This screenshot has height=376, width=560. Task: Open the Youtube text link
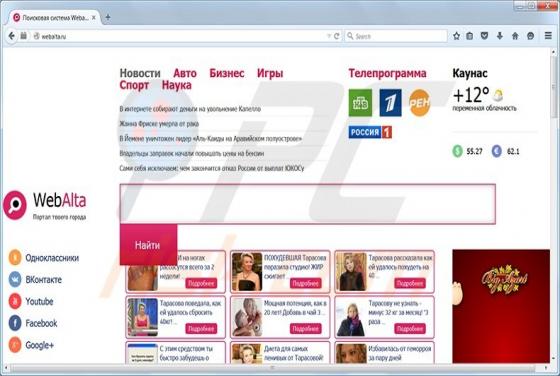pyautogui.click(x=39, y=301)
